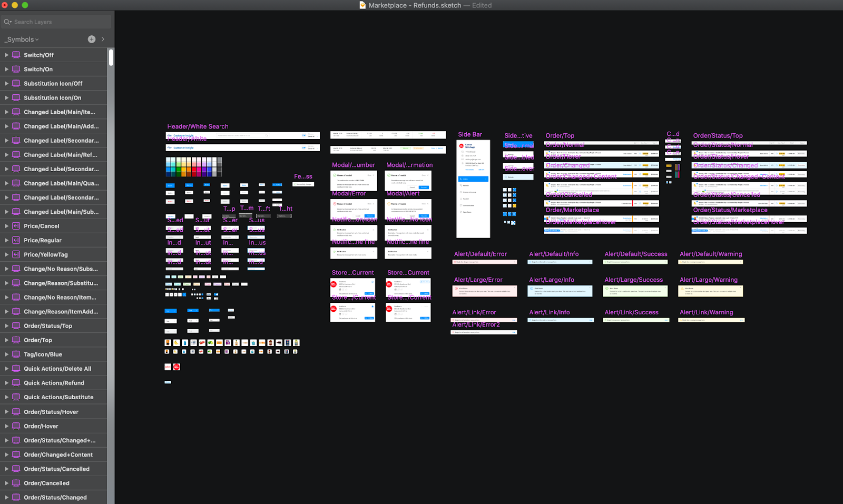This screenshot has height=504, width=843.
Task: Click the Alert/Default/Error artboard title
Action: coord(480,254)
